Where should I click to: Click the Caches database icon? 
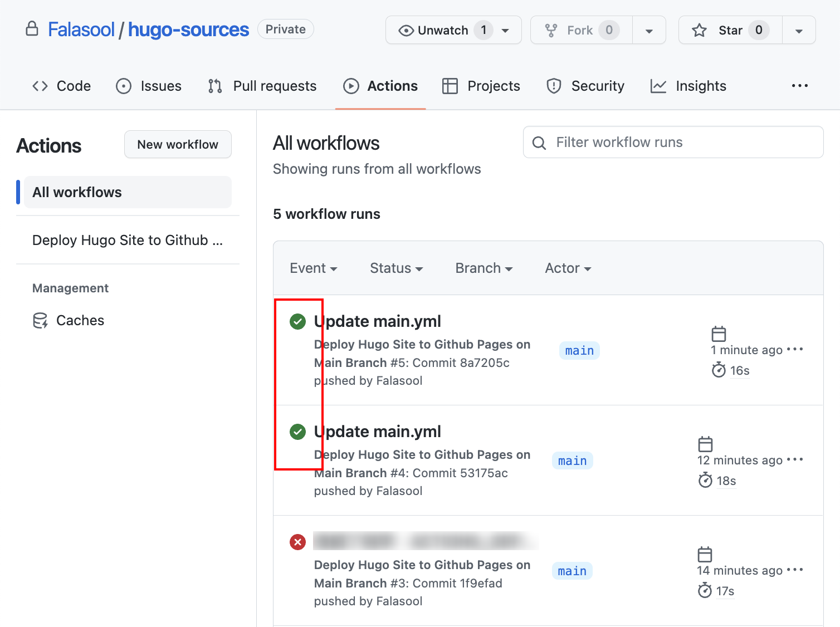(40, 320)
